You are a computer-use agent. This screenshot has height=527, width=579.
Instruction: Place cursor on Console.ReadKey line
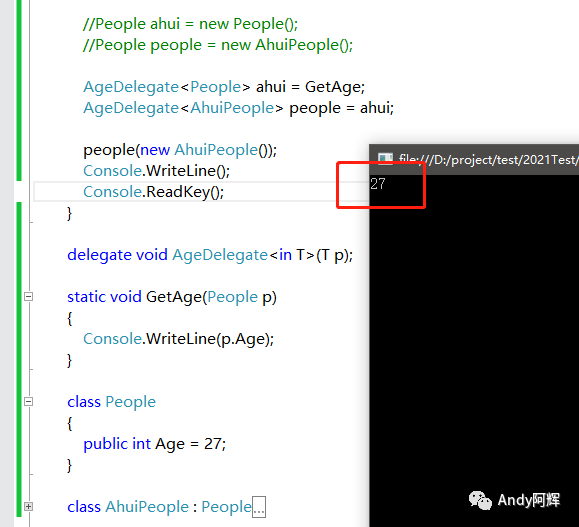click(153, 192)
